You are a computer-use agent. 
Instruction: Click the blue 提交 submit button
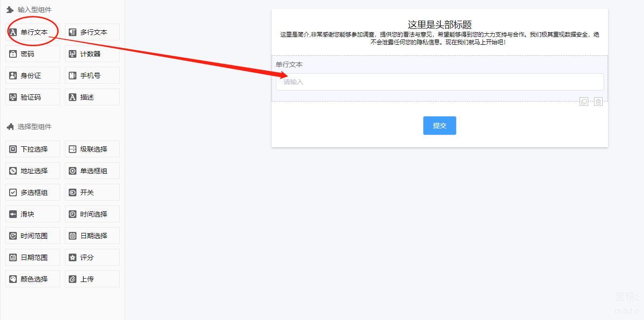(x=440, y=126)
